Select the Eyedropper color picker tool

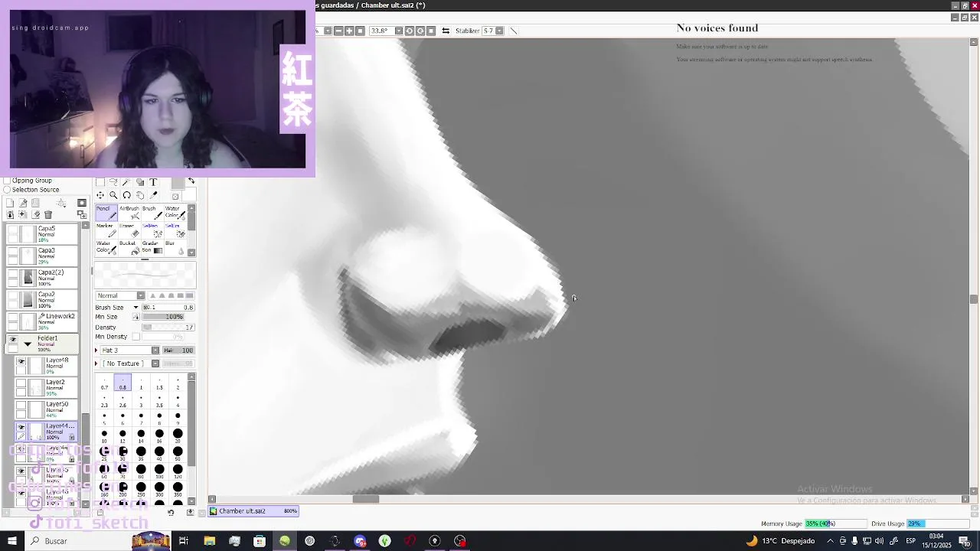[x=153, y=195]
